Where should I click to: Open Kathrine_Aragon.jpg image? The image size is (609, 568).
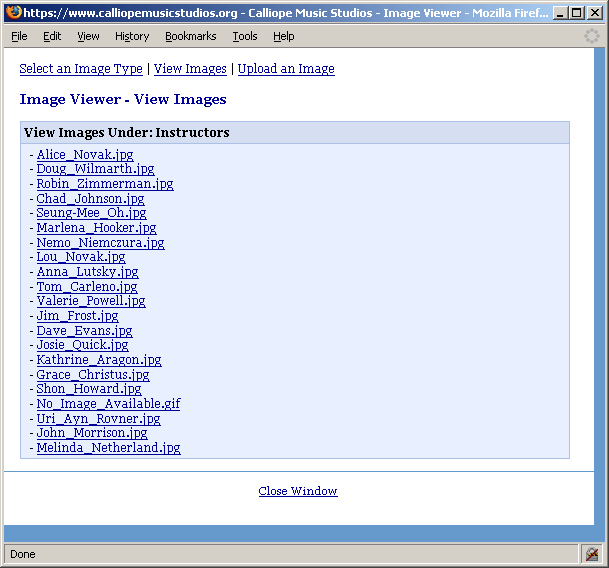tap(99, 360)
